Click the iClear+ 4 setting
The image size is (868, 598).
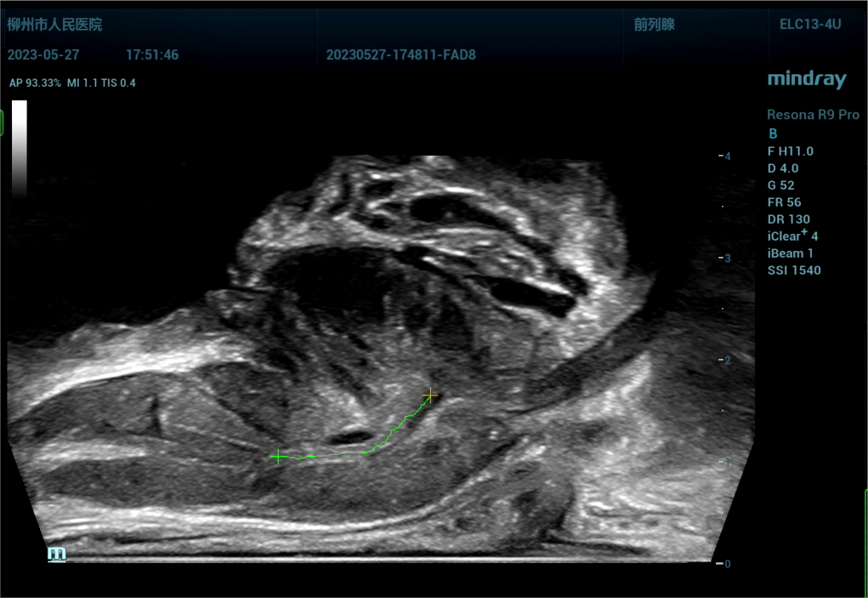pos(792,236)
